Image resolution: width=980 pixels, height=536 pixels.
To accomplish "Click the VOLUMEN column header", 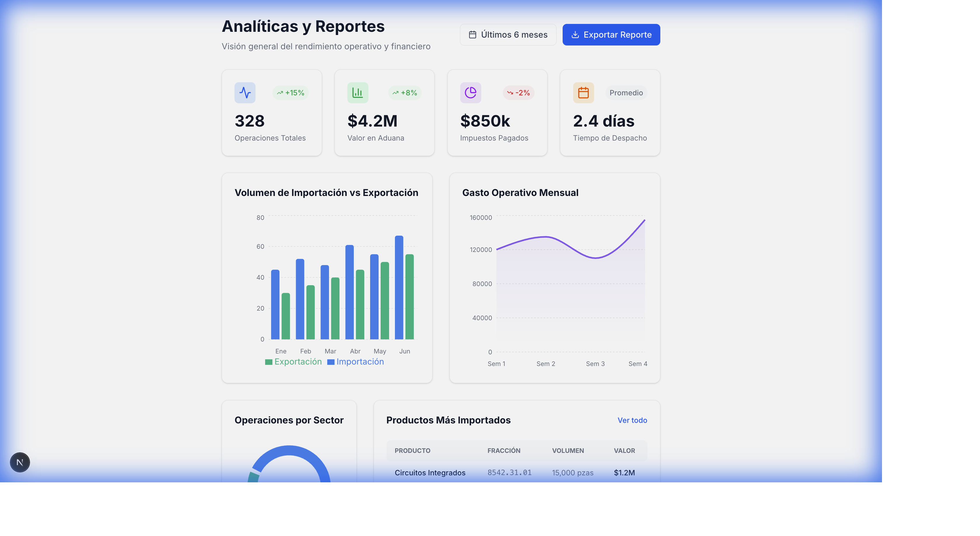I will click(x=568, y=450).
